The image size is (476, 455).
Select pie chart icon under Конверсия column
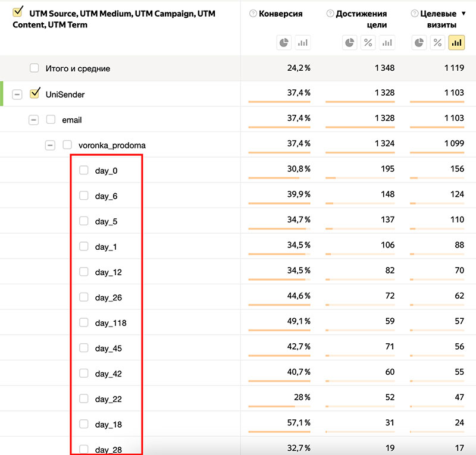284,42
